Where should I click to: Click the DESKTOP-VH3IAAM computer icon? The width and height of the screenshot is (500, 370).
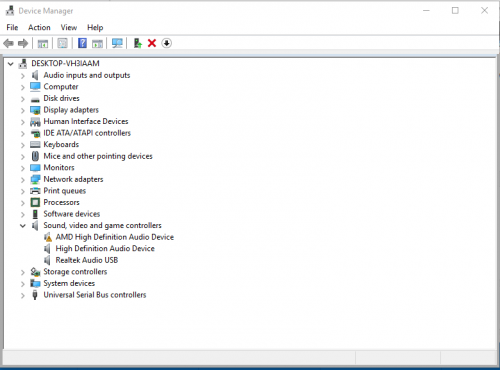23,63
